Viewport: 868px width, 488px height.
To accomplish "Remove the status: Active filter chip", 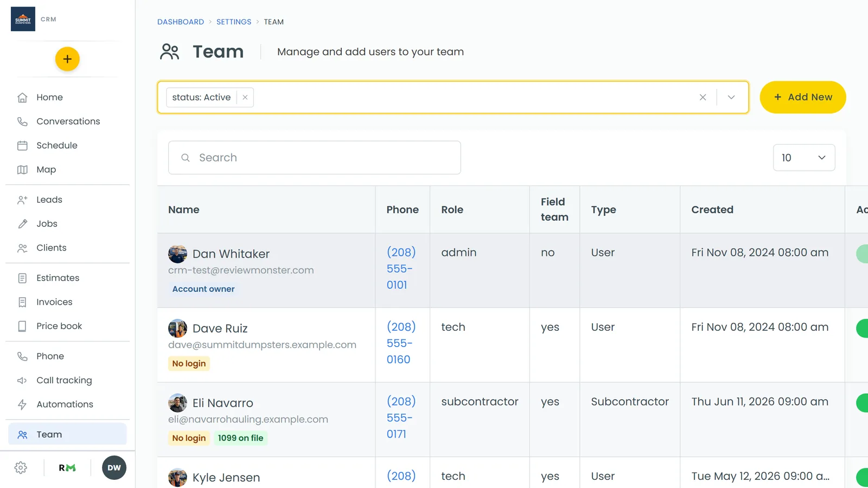I will click(245, 98).
